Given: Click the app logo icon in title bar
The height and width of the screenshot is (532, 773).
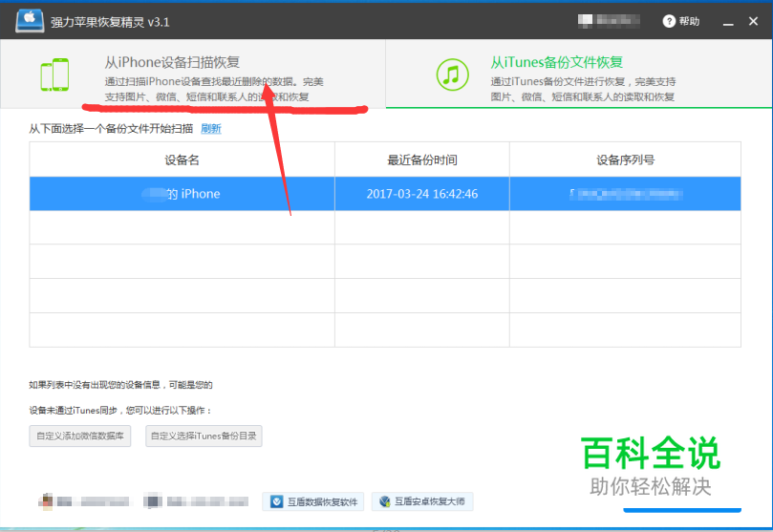Looking at the screenshot, I should click(x=30, y=21).
